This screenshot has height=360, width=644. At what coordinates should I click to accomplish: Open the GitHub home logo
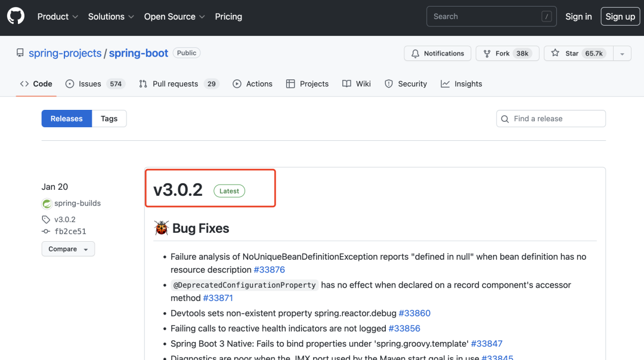(x=16, y=17)
